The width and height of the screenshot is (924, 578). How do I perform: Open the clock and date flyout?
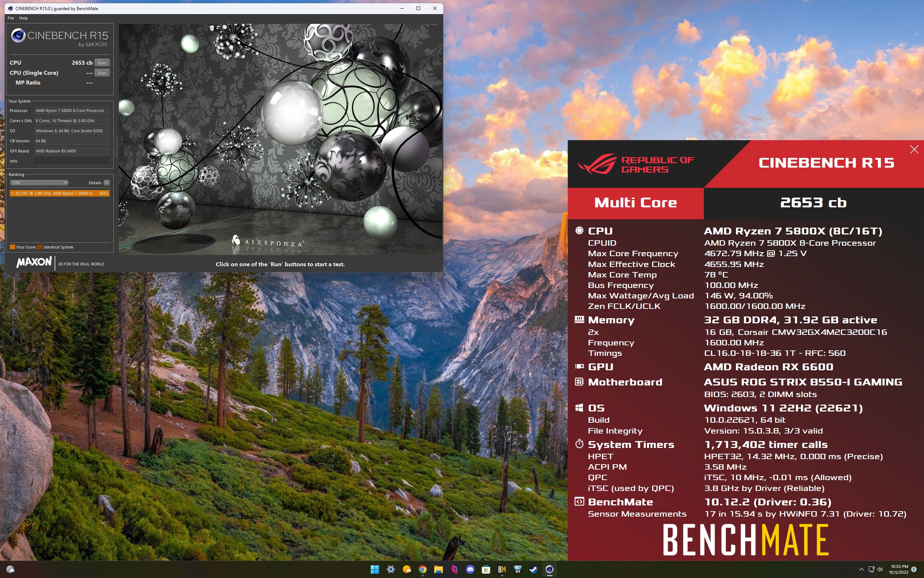point(899,570)
